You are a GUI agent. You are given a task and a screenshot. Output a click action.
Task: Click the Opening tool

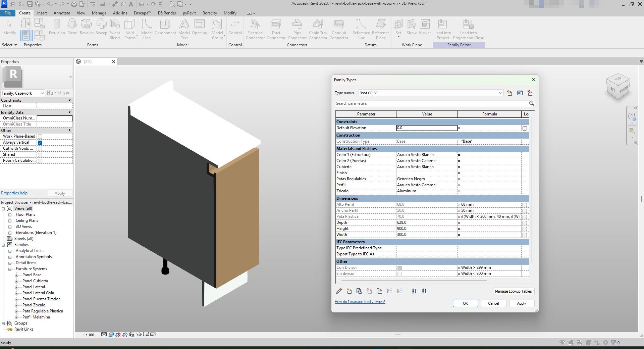[x=200, y=27]
